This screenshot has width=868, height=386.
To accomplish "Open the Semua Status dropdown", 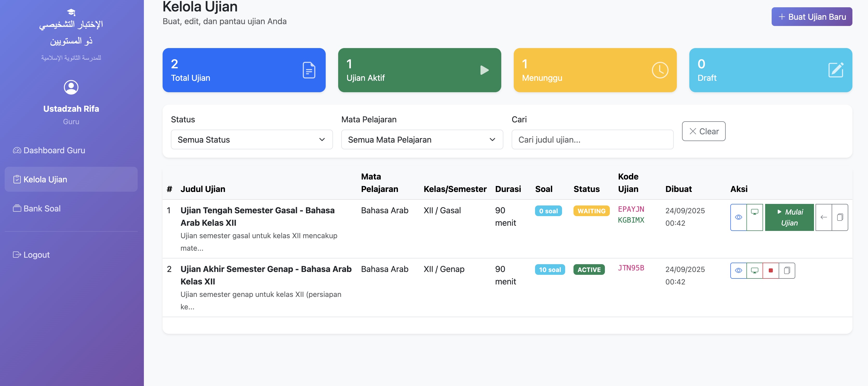I will (x=251, y=139).
